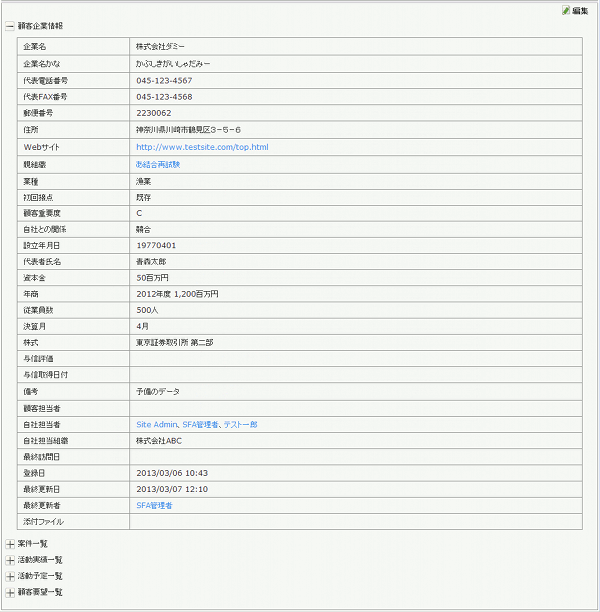Select the remark 予備のデータ

pos(158,391)
